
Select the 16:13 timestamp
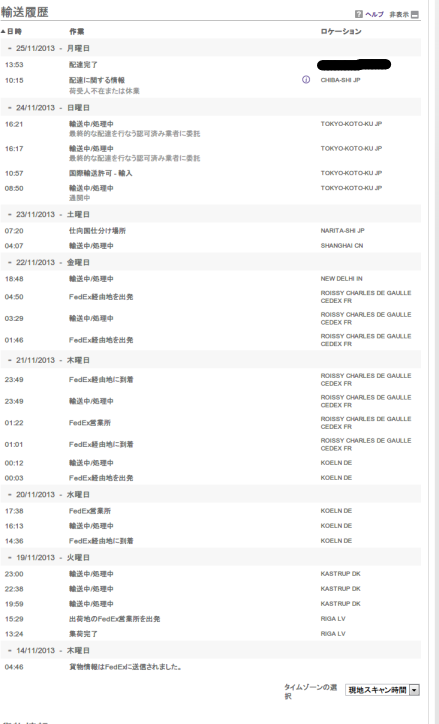pyautogui.click(x=14, y=526)
